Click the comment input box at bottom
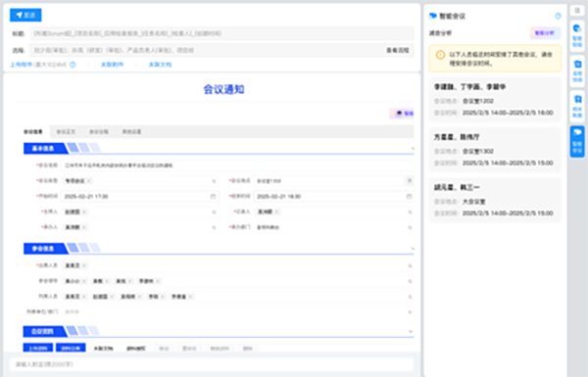Image resolution: width=588 pixels, height=377 pixels. tap(212, 364)
